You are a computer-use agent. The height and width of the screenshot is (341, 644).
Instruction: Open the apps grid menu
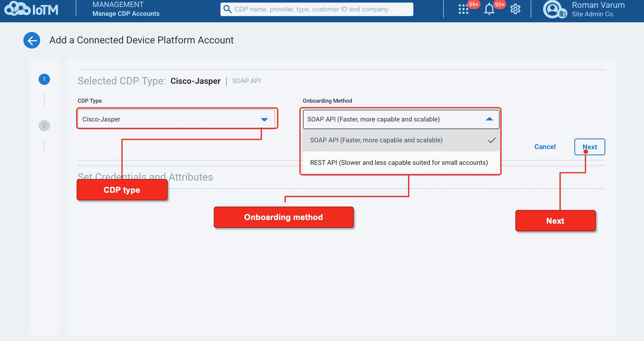point(463,9)
